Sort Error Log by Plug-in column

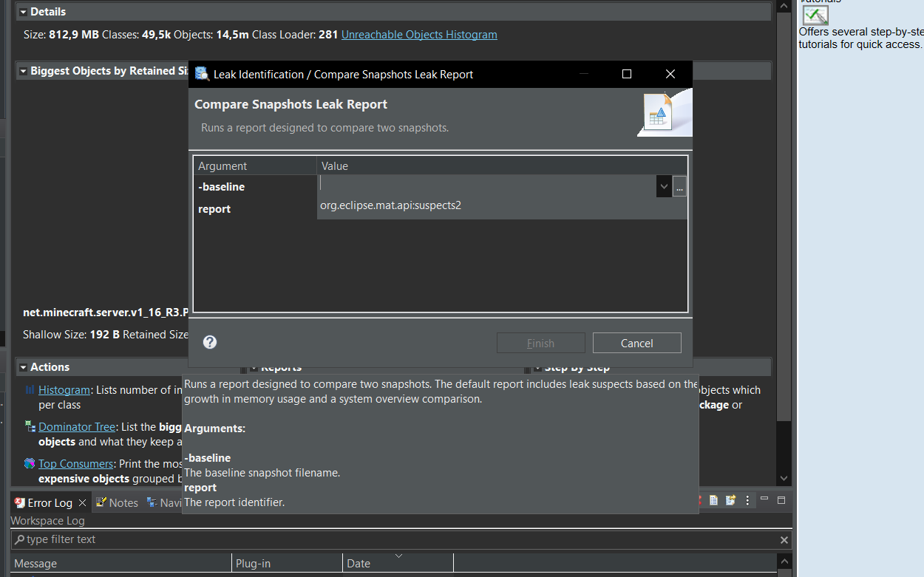[287, 563]
